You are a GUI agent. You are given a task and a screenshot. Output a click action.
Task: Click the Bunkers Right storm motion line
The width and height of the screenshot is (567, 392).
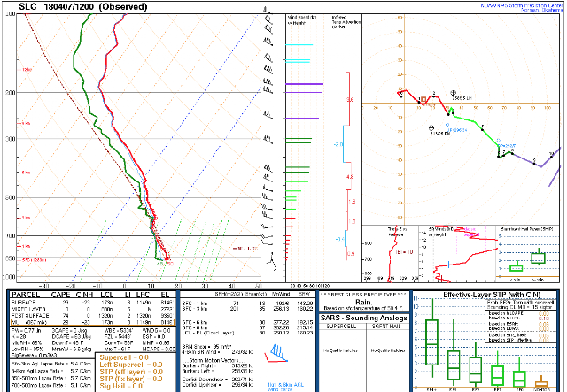(218, 366)
